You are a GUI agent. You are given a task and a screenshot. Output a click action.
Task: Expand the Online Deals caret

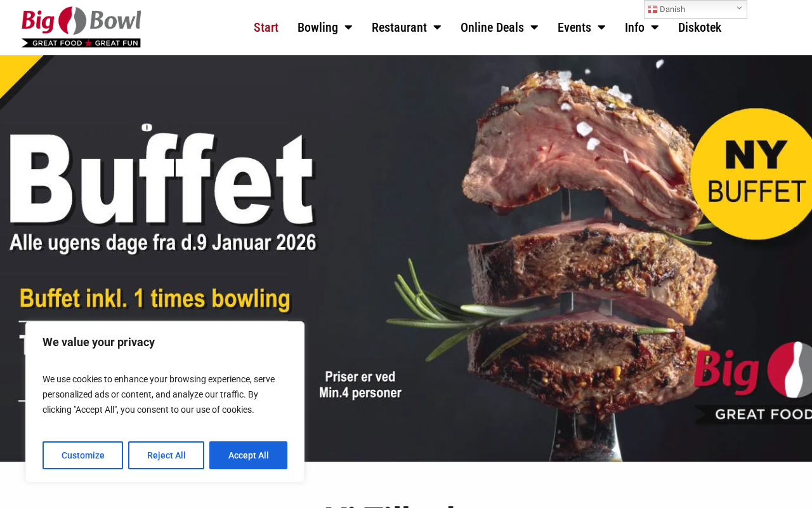tap(534, 27)
